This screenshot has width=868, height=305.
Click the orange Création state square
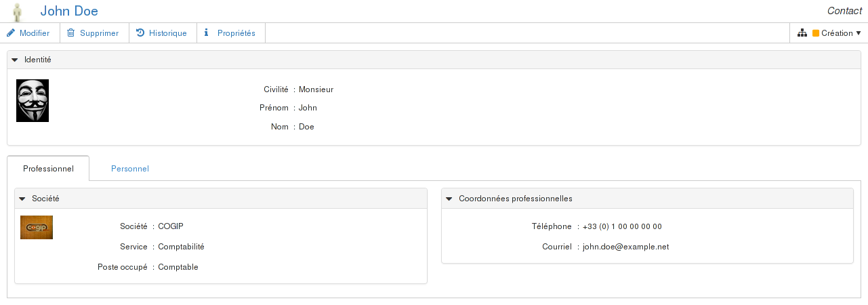pos(816,33)
